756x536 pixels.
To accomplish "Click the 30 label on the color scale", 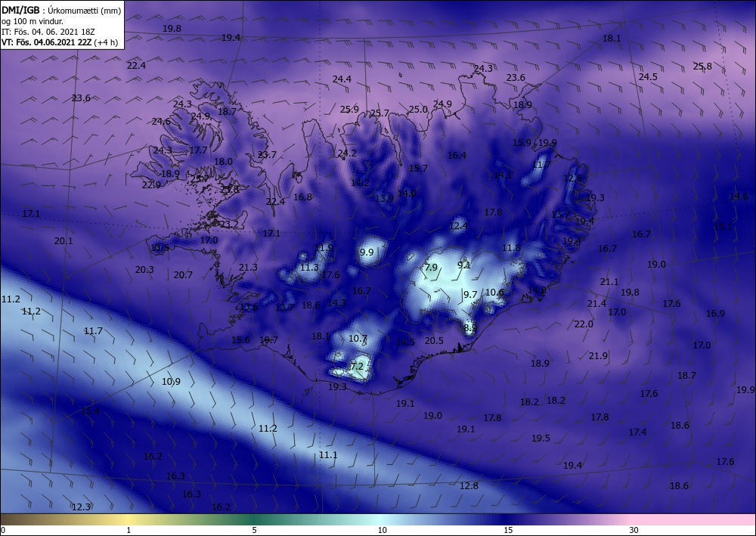I will [634, 530].
